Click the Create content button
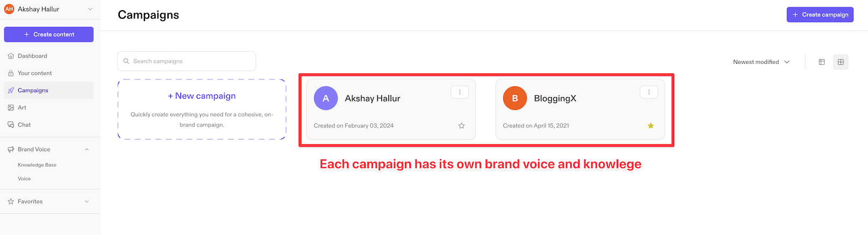Screen dimensions: 868x235 (x=49, y=34)
